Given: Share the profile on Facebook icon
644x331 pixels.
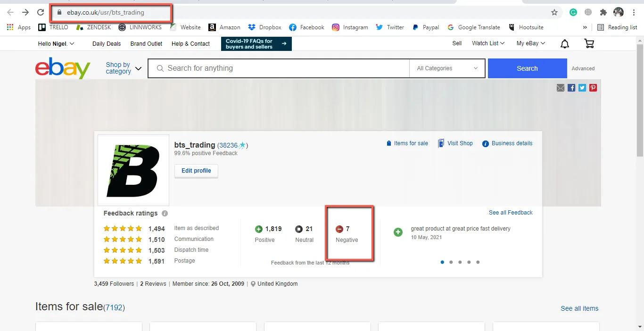Looking at the screenshot, I should [571, 88].
